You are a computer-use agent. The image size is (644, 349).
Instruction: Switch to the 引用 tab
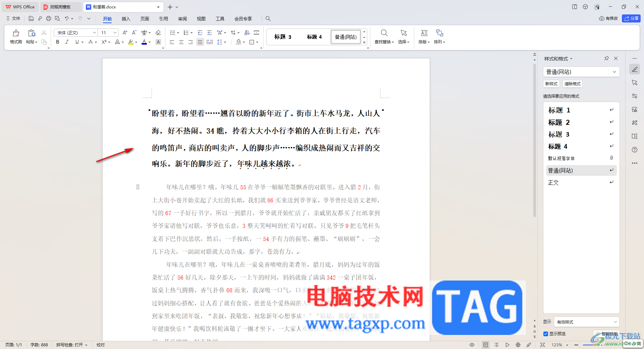tap(163, 19)
